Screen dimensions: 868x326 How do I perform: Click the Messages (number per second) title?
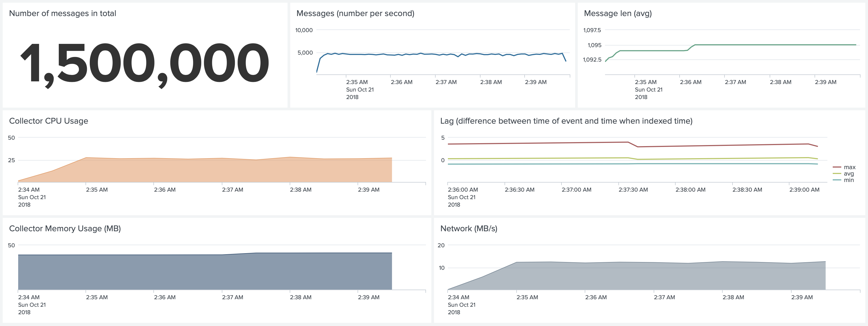tap(355, 13)
